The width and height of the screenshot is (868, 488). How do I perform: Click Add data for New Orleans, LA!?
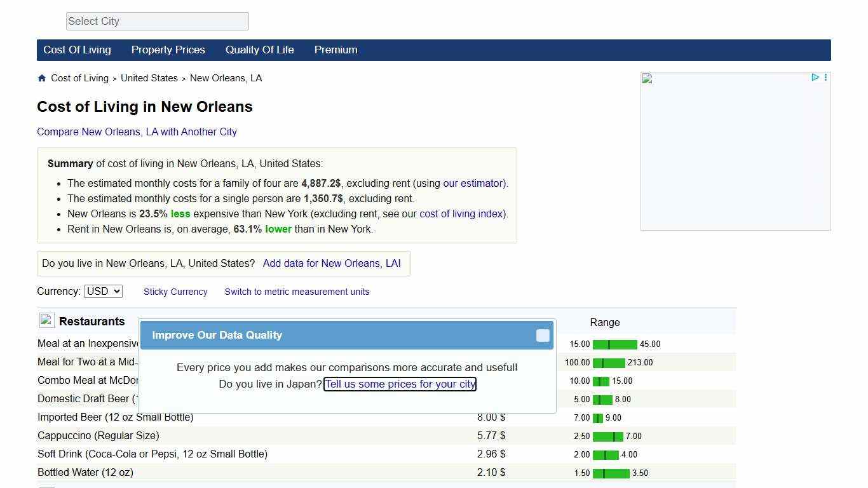[x=332, y=263]
